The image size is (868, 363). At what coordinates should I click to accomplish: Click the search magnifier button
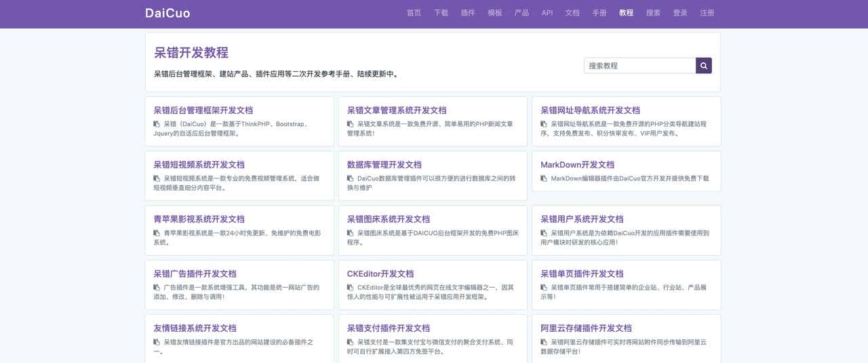(703, 66)
